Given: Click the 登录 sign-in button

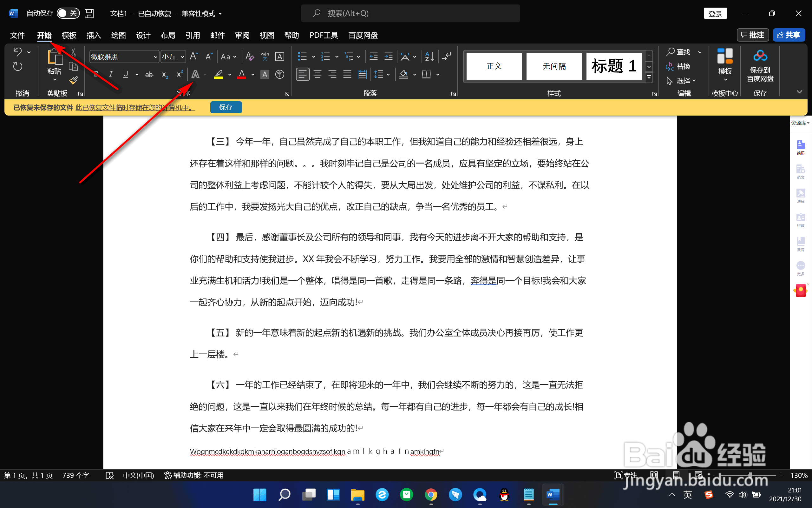Looking at the screenshot, I should (715, 13).
